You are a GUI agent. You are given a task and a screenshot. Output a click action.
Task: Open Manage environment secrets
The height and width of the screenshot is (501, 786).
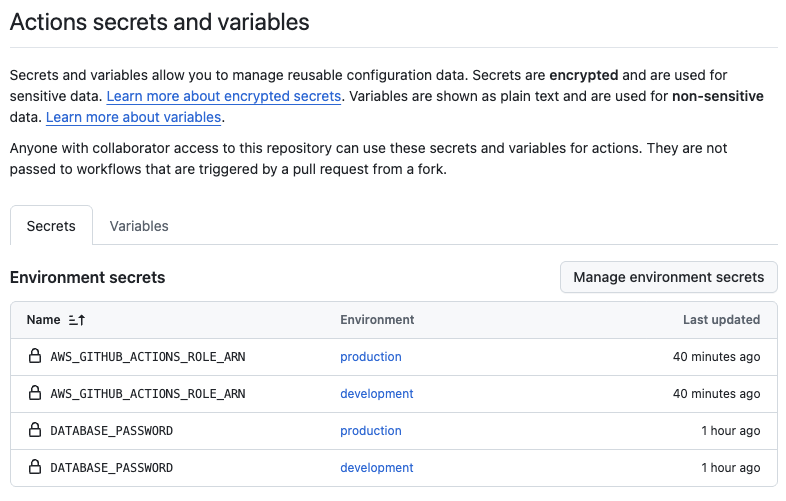click(x=669, y=277)
